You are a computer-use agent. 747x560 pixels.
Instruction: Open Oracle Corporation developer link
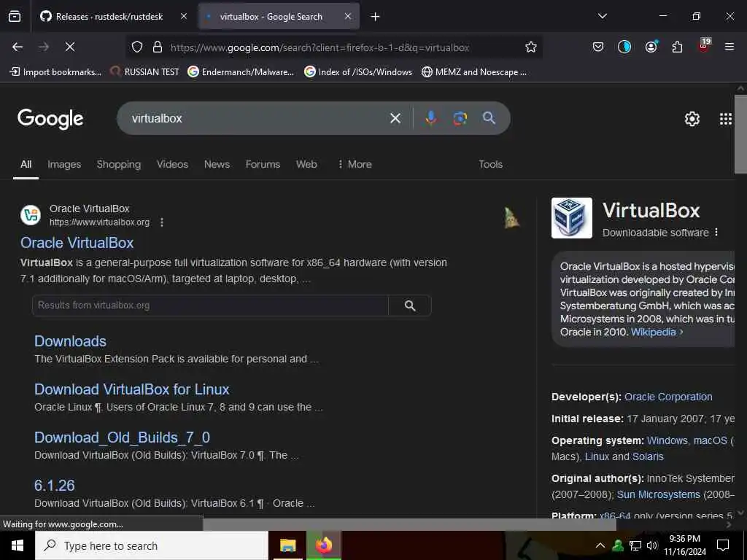(668, 397)
